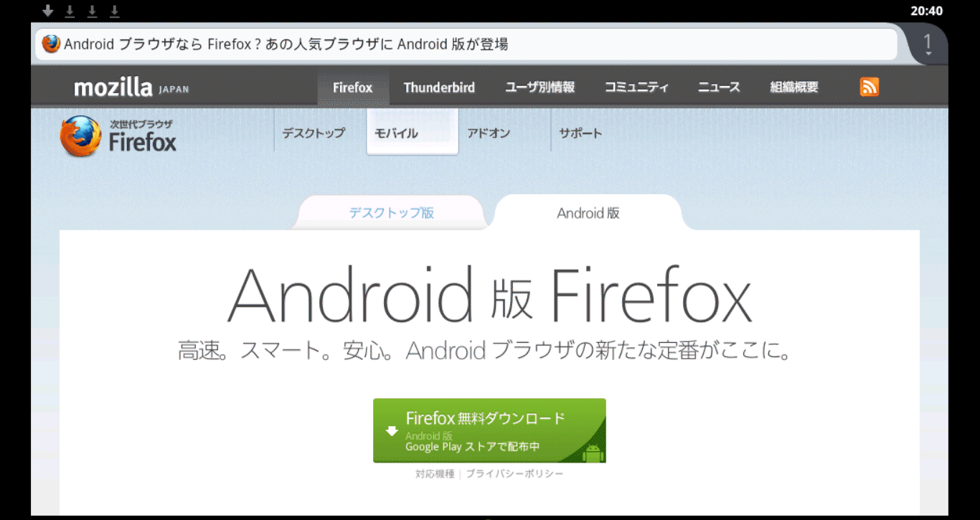
Task: Switch to the デスクトップ版 tab
Action: coord(391,213)
